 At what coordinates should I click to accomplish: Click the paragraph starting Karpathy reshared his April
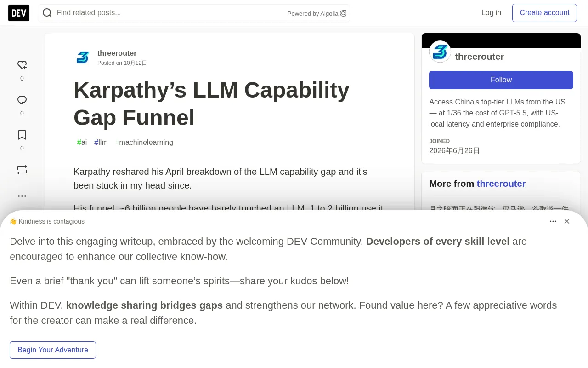(220, 178)
